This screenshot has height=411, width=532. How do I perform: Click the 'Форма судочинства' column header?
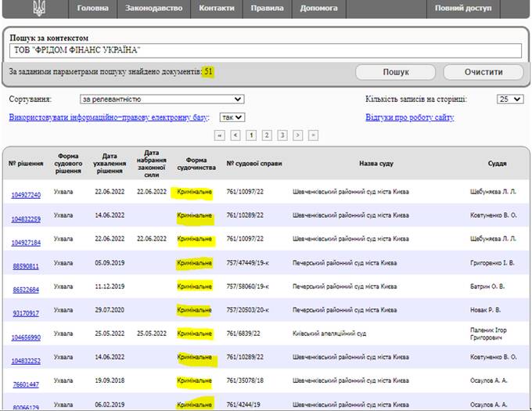196,164
